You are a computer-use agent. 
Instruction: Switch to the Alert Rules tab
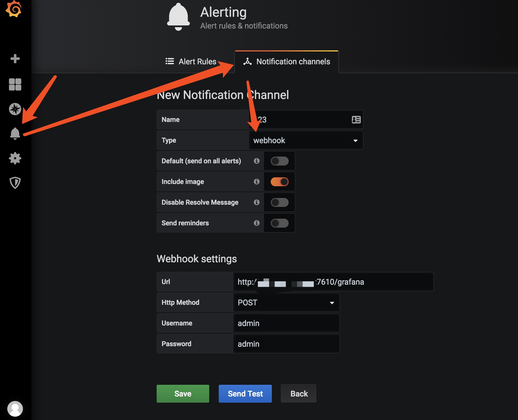click(x=191, y=62)
